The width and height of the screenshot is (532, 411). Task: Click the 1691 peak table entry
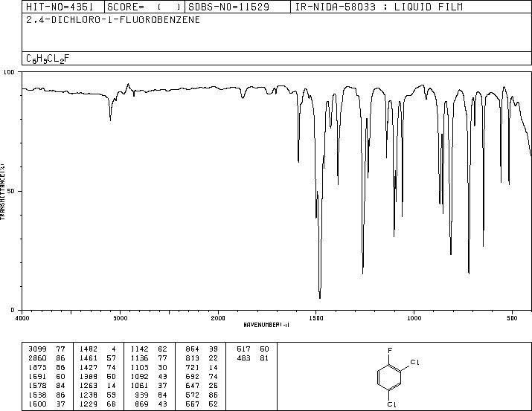46,376
